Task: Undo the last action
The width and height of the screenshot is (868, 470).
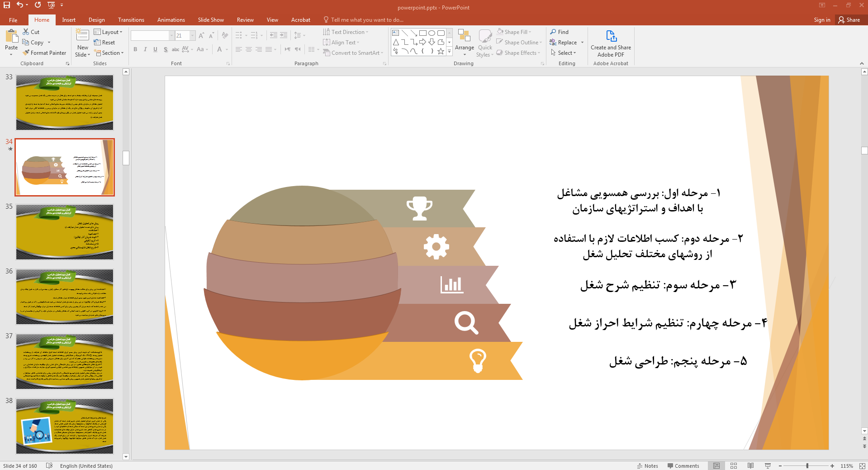Action: [20, 5]
